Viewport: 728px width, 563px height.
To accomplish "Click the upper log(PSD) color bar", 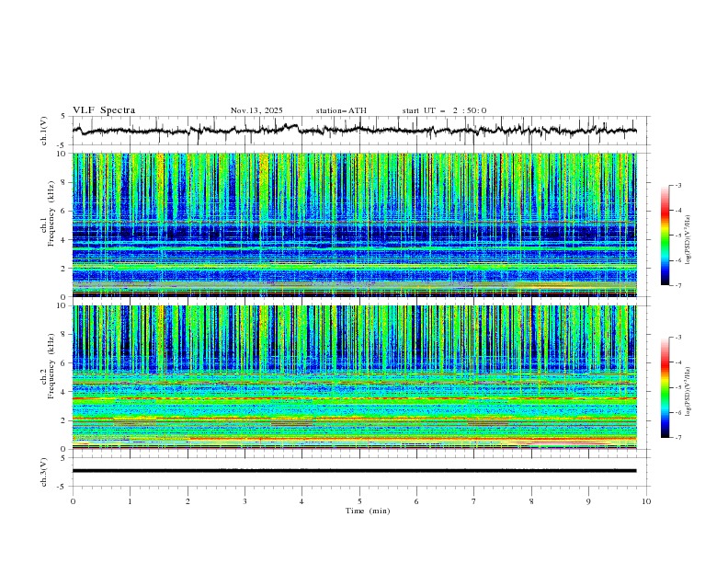I will (x=665, y=236).
